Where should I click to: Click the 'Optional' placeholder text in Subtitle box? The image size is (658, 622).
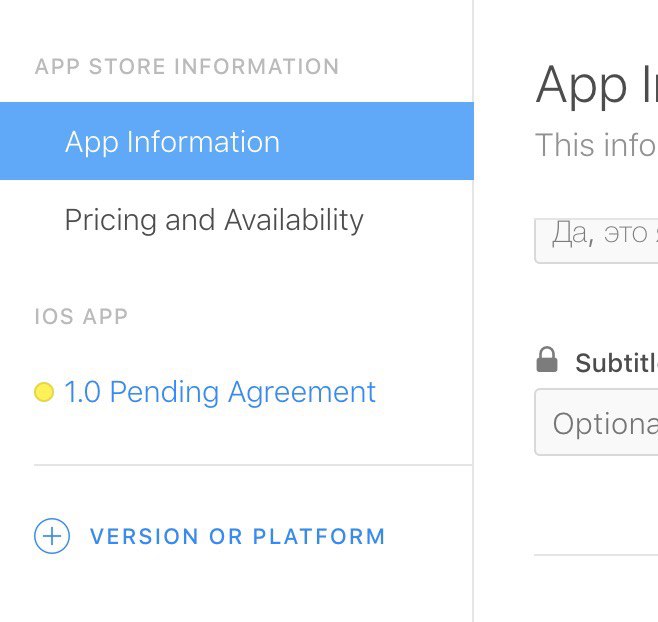tap(605, 424)
